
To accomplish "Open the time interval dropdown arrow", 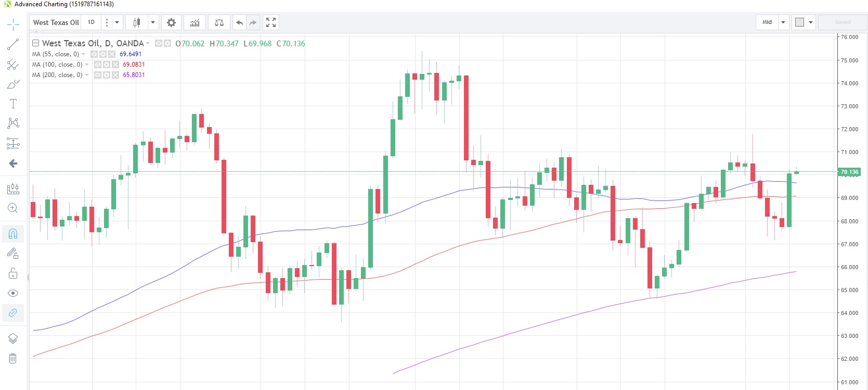I will coord(117,22).
